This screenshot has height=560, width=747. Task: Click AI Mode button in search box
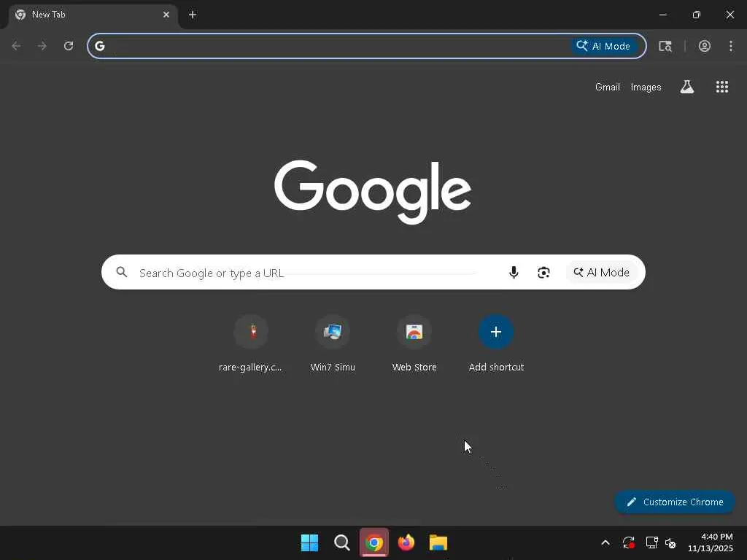click(602, 273)
